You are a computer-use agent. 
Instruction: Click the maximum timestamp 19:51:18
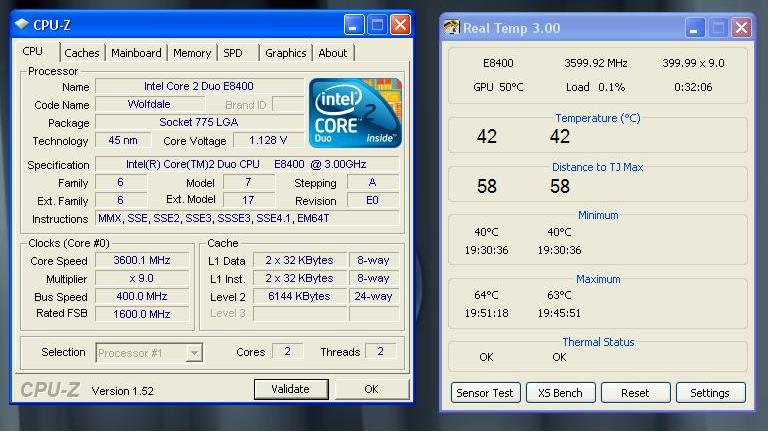487,313
